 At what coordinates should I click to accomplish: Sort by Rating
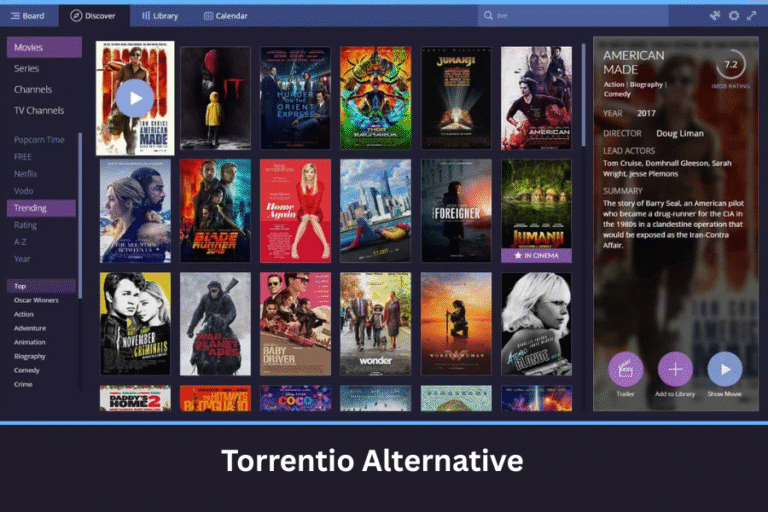coord(25,225)
